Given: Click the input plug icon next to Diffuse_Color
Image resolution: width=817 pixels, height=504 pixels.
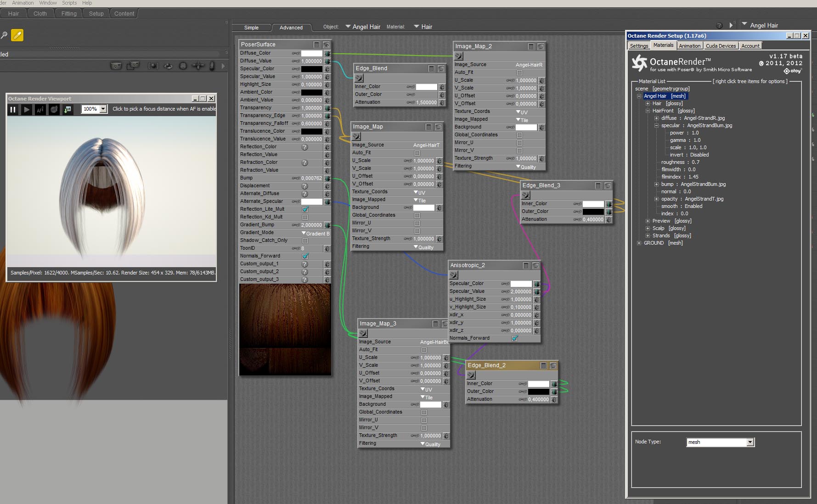Looking at the screenshot, I should pyautogui.click(x=327, y=53).
